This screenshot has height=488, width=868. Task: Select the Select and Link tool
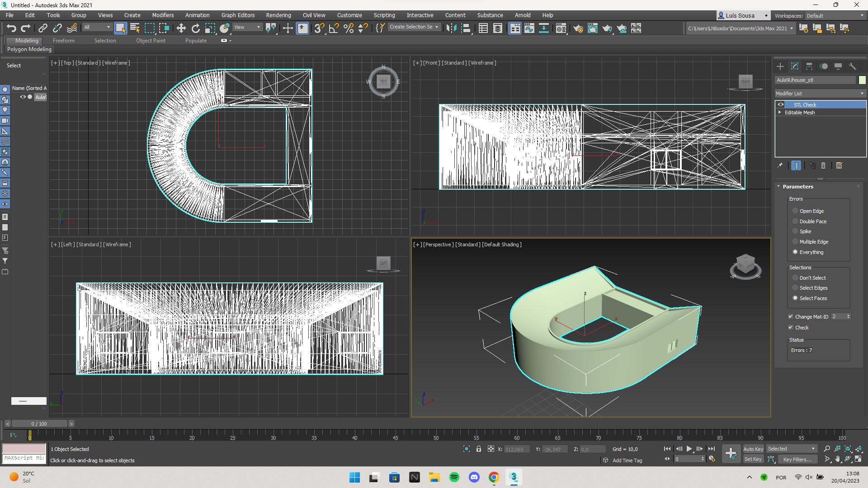(x=43, y=28)
